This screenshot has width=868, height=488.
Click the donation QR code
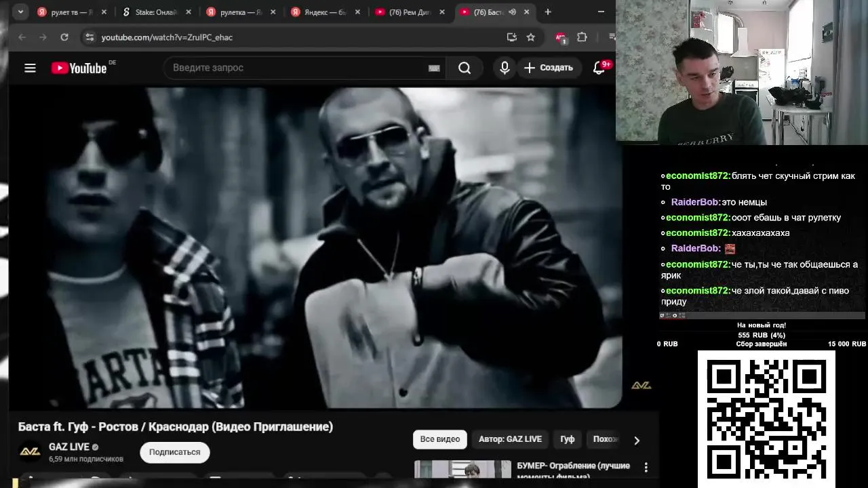pos(766,419)
